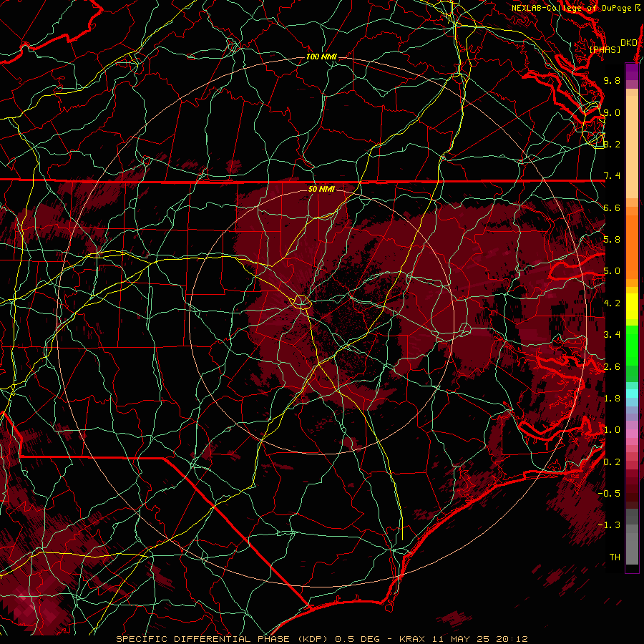Image resolution: width=644 pixels, height=644 pixels.
Task: Click the 4.2 value on color scale
Action: pyautogui.click(x=612, y=303)
